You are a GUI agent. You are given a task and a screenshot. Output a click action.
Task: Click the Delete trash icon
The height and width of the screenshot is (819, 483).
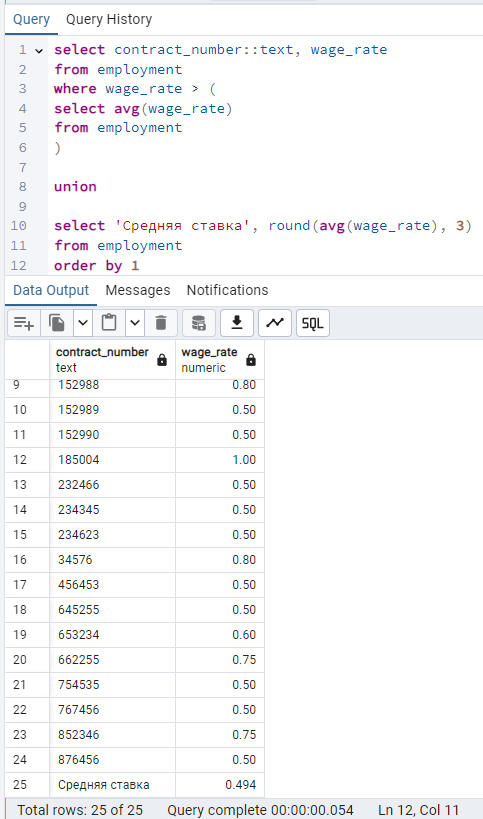(161, 323)
